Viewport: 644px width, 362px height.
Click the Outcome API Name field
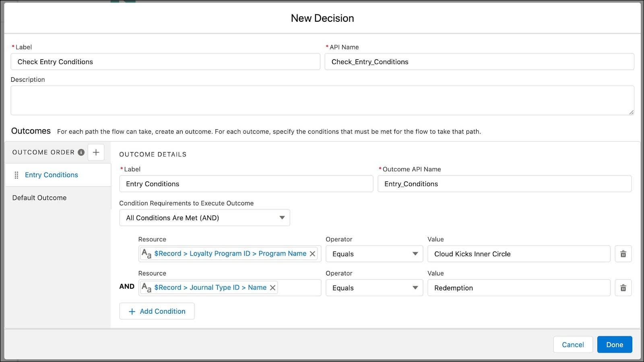pyautogui.click(x=504, y=184)
